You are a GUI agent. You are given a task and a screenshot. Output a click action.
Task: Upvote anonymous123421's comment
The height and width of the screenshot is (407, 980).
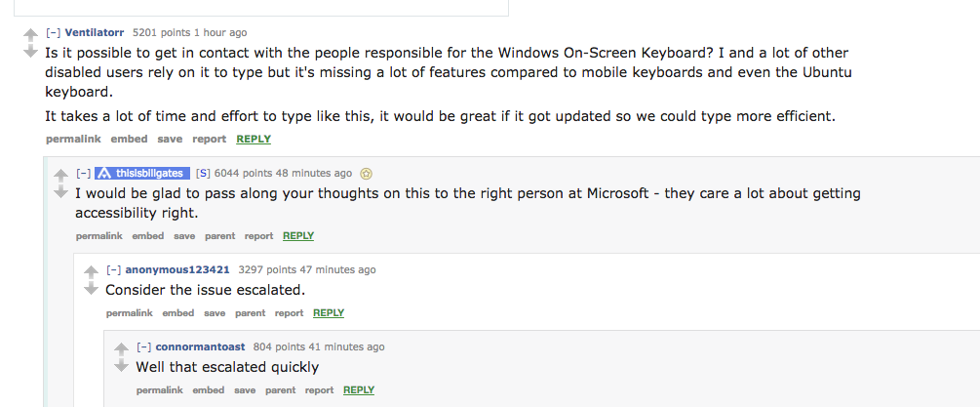click(92, 272)
